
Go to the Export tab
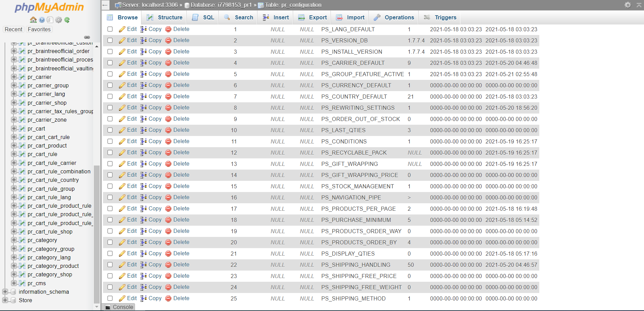tap(312, 17)
